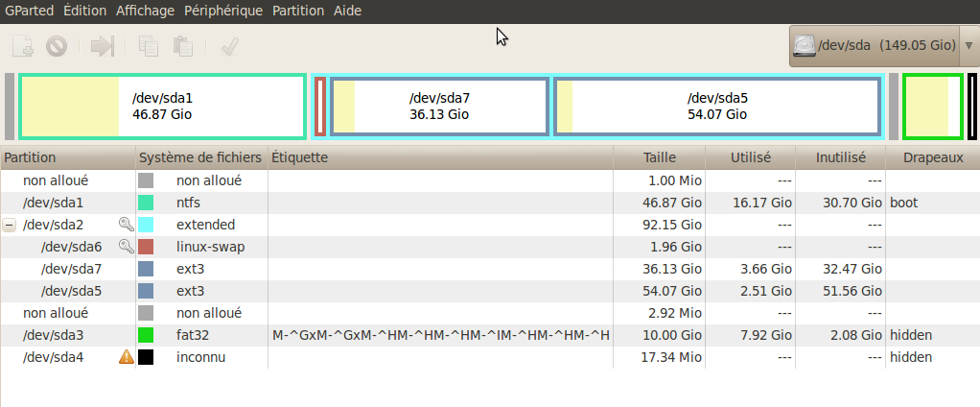The image size is (980, 407).
Task: Open the Périphérique menu
Action: [223, 11]
